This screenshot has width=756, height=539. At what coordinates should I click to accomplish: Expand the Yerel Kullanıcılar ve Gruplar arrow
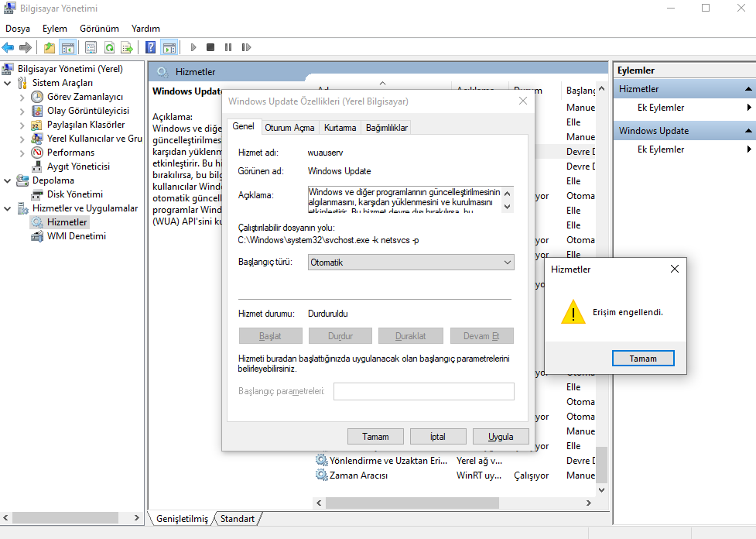click(x=22, y=139)
